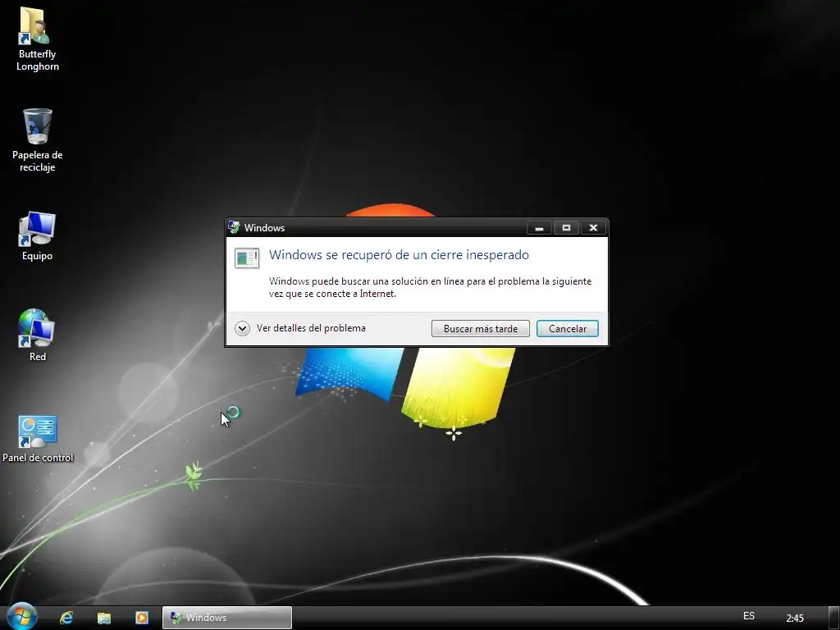Click the heading 'Windows se recuperó de un cierre inesperado'

(x=399, y=255)
